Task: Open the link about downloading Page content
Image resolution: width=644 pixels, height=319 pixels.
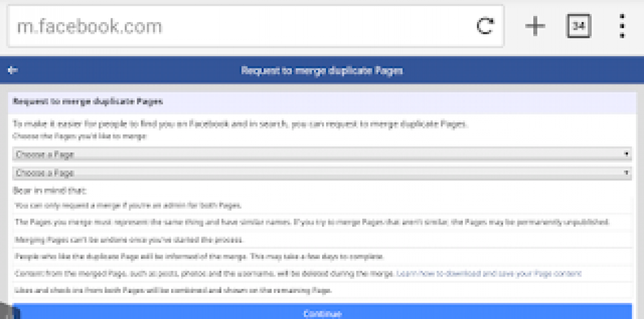Action: click(x=489, y=273)
